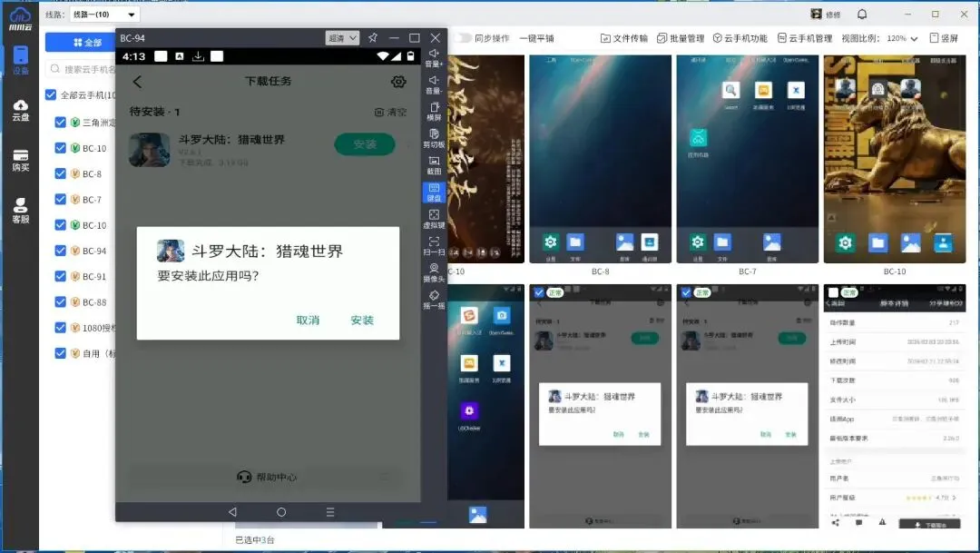980x553 pixels.
Task: Click the 已选中3台 status text
Action: [x=254, y=539]
